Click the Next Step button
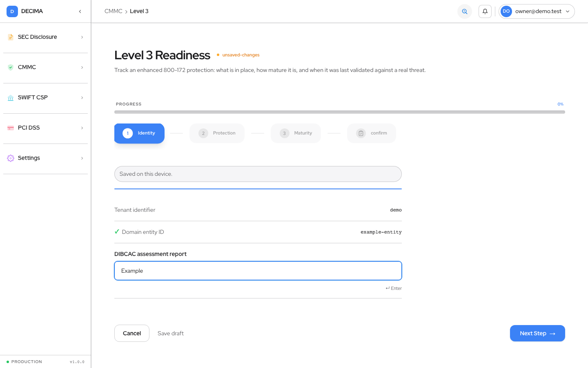588x368 pixels. coord(537,333)
